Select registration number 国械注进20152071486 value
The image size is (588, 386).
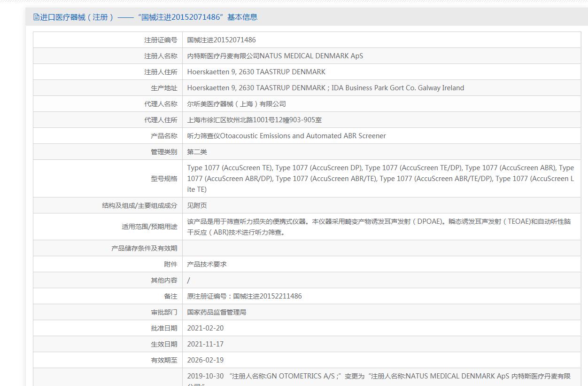(221, 40)
